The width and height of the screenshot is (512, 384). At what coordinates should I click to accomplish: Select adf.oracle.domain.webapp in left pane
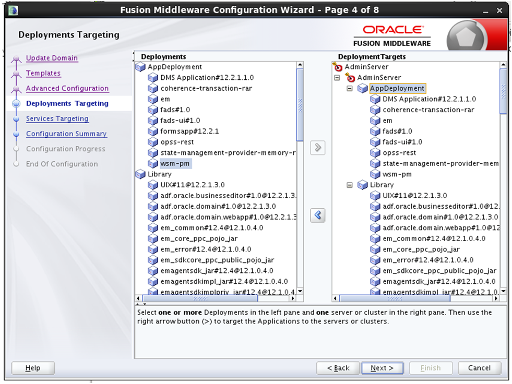coord(228,217)
